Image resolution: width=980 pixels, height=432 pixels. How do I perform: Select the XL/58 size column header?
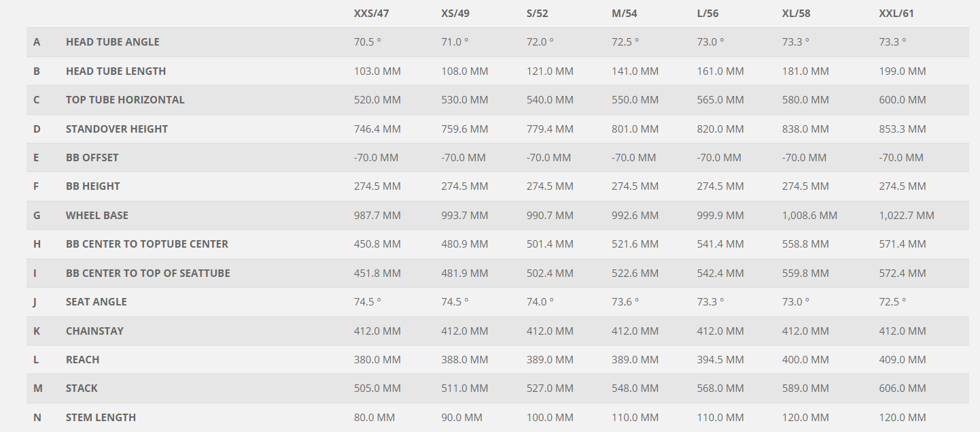tap(797, 13)
